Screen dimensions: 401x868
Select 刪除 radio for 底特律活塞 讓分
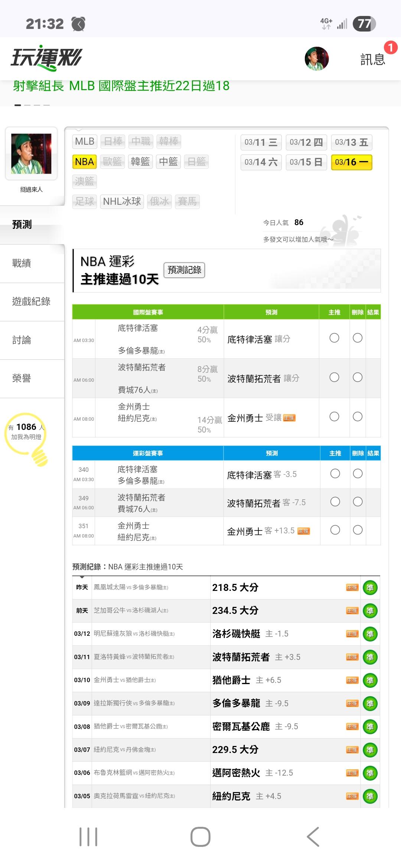(x=358, y=338)
